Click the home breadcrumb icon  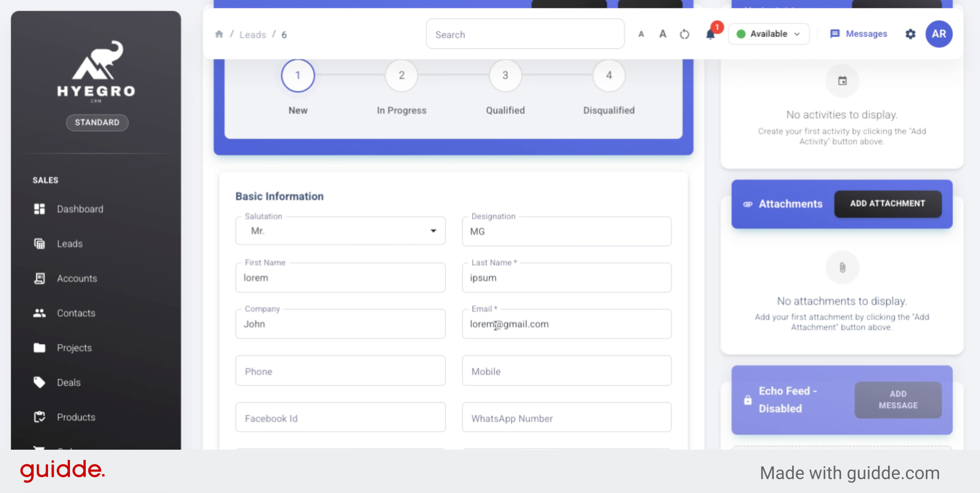point(219,34)
